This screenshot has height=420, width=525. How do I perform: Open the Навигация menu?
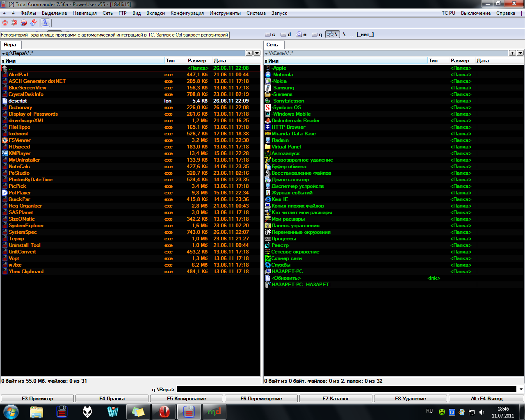click(84, 13)
